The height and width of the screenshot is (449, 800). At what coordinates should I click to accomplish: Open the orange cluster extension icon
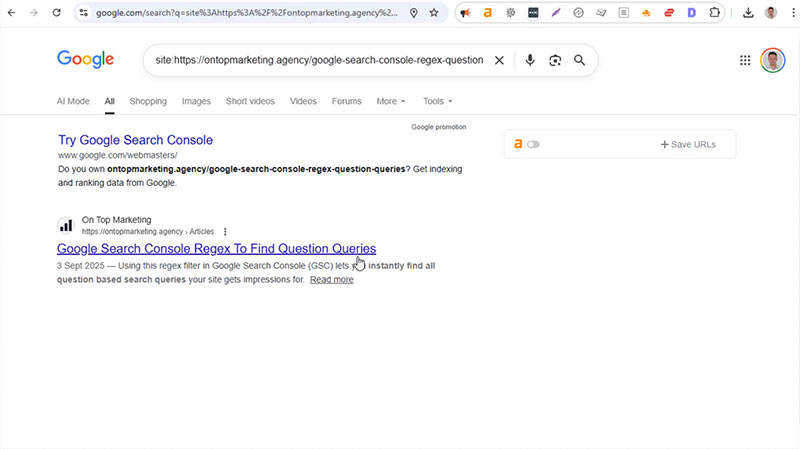646,13
